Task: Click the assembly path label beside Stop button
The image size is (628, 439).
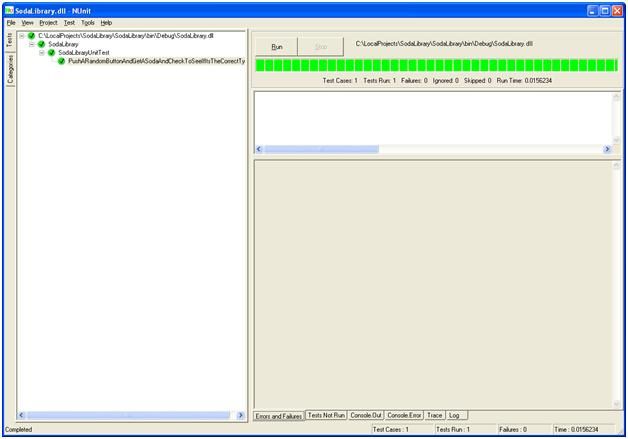Action: [444, 44]
